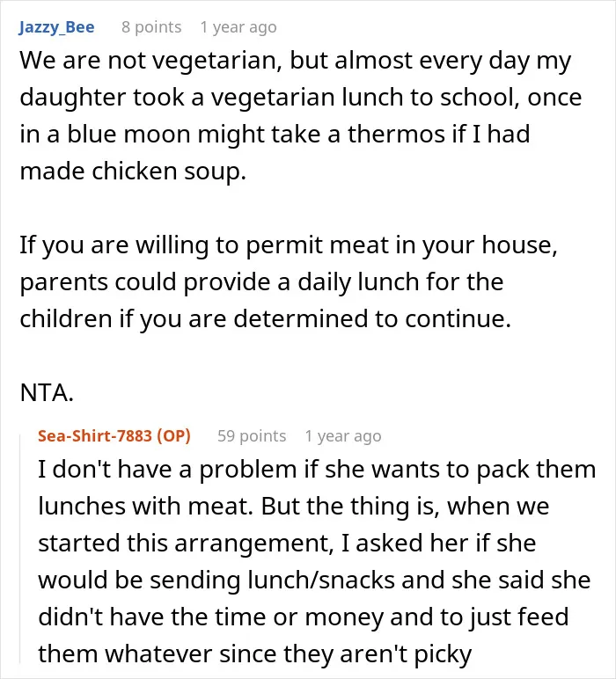Open the timestamp on Sea-Shirt-7883's reply
Screen dimensions: 616x679
click(343, 435)
